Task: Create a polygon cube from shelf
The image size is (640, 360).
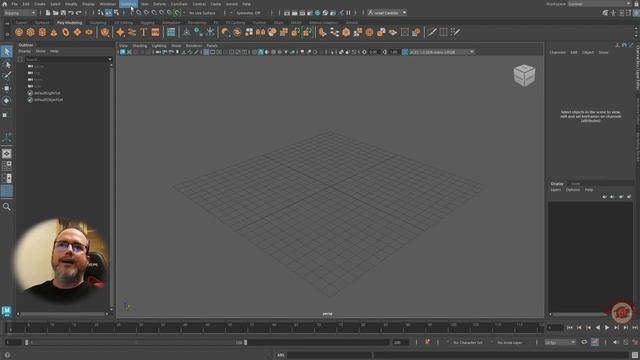Action: coord(31,32)
